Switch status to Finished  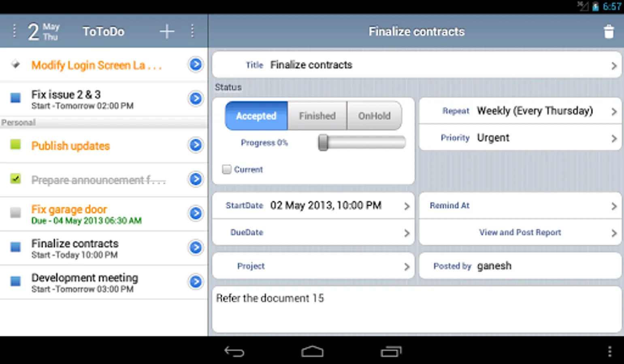coord(317,116)
